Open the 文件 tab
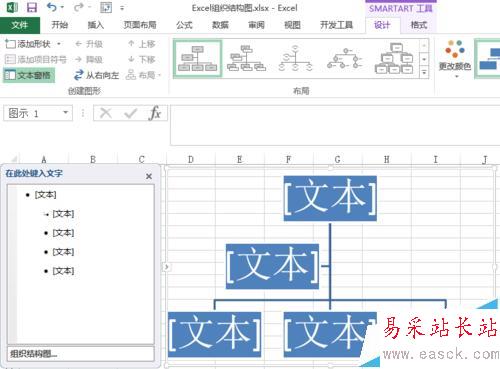This screenshot has width=500, height=369. tap(20, 25)
